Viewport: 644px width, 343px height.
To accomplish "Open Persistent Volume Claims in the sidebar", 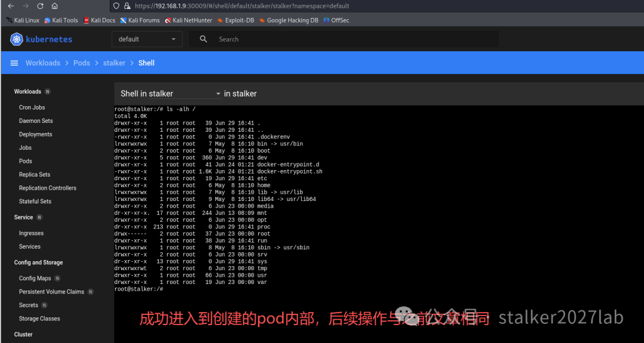I will coord(51,292).
